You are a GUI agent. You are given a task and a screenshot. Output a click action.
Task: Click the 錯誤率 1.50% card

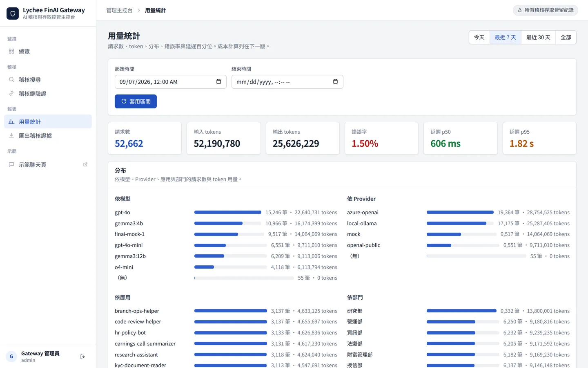coord(382,138)
